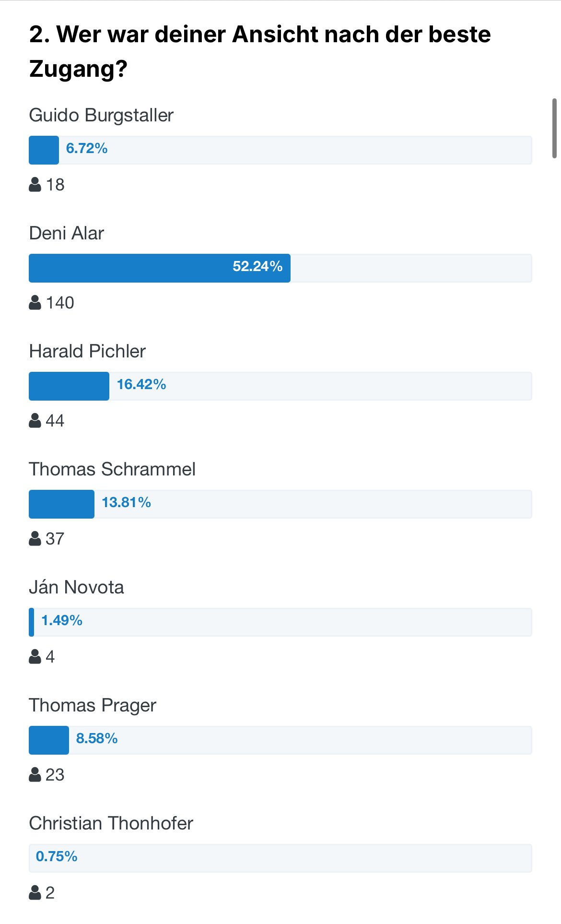
Task: Select the Thomas Prager option label
Action: (93, 706)
